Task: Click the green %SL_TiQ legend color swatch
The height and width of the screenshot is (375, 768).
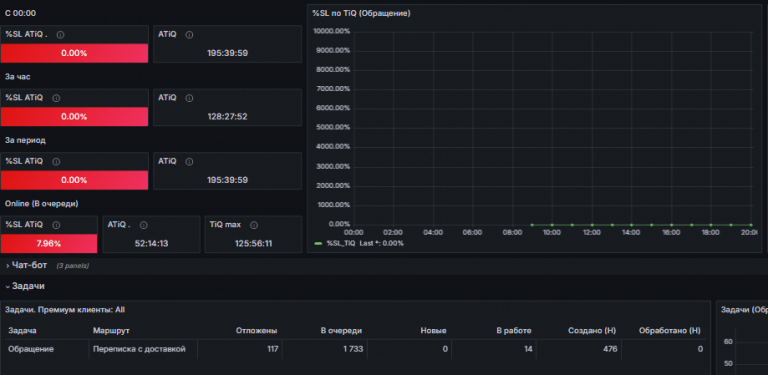Action: (x=318, y=243)
